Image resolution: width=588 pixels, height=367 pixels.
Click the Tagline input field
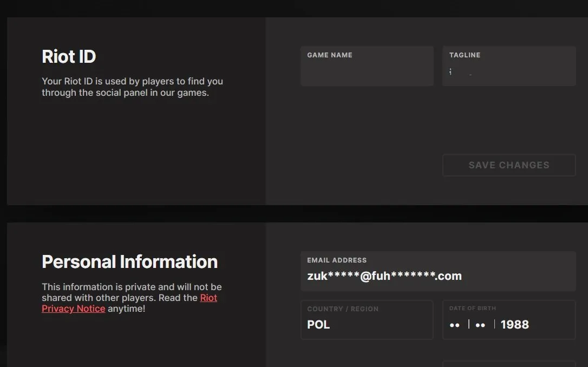509,66
